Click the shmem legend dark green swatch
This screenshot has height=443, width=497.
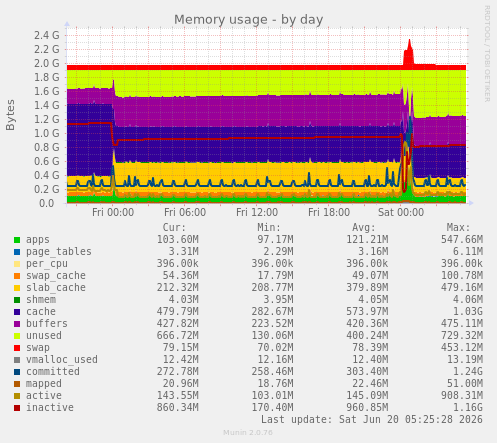[x=17, y=300]
